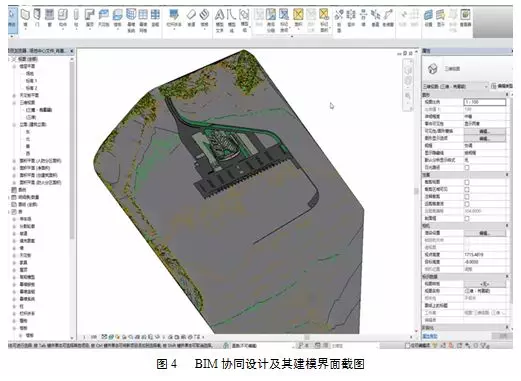Select the Area (面积) tool

pyautogui.click(x=298, y=18)
